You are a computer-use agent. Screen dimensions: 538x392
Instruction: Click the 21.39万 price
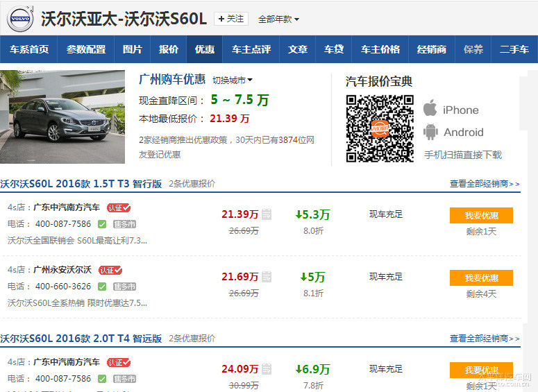[x=239, y=214]
